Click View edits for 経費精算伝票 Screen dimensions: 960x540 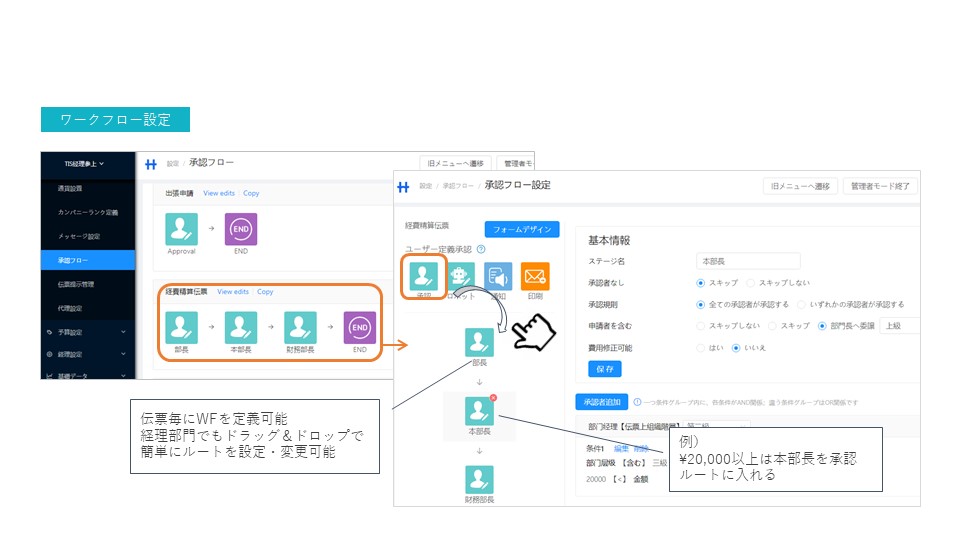pyautogui.click(x=233, y=292)
